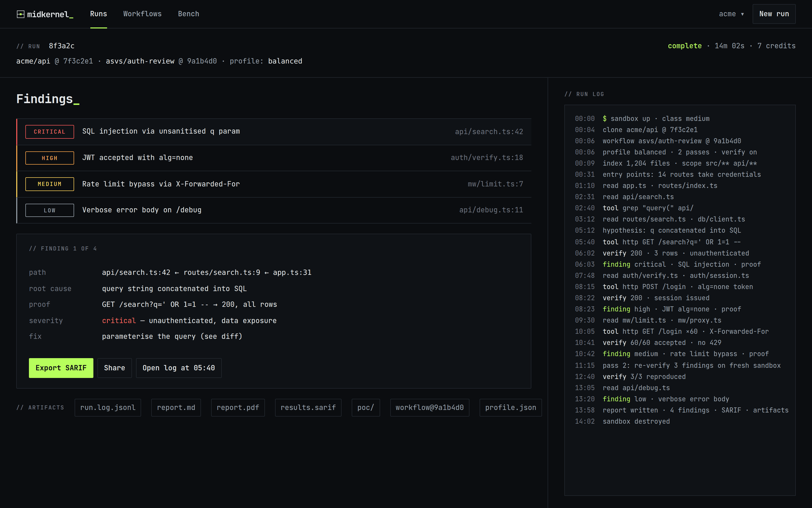This screenshot has height=508, width=812.
Task: Click log line 13:58 report written
Action: [682, 410]
